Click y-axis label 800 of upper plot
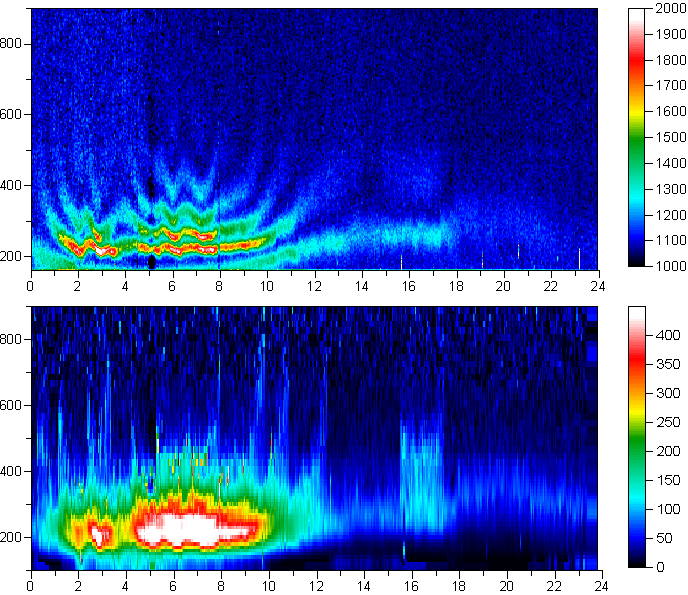The width and height of the screenshot is (688, 595). click(13, 43)
